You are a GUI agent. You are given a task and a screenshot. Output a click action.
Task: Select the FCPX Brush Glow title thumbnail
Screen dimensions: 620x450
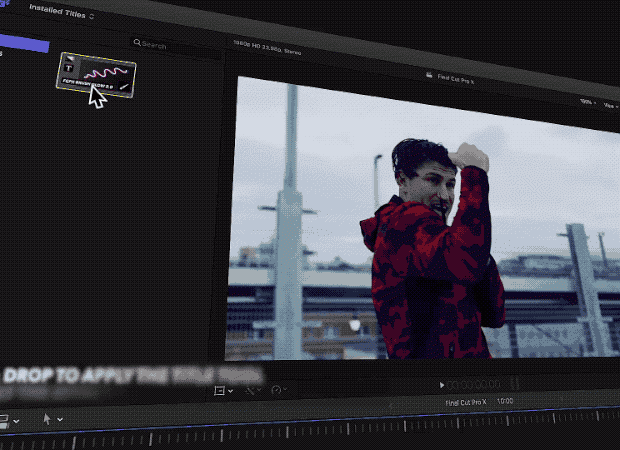click(x=96, y=75)
